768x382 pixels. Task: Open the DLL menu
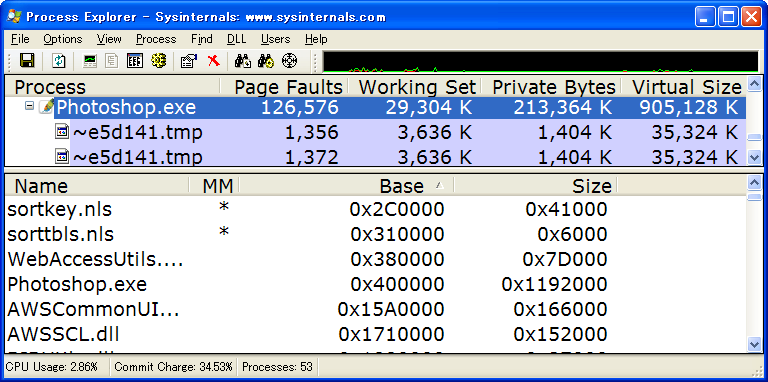click(x=237, y=39)
